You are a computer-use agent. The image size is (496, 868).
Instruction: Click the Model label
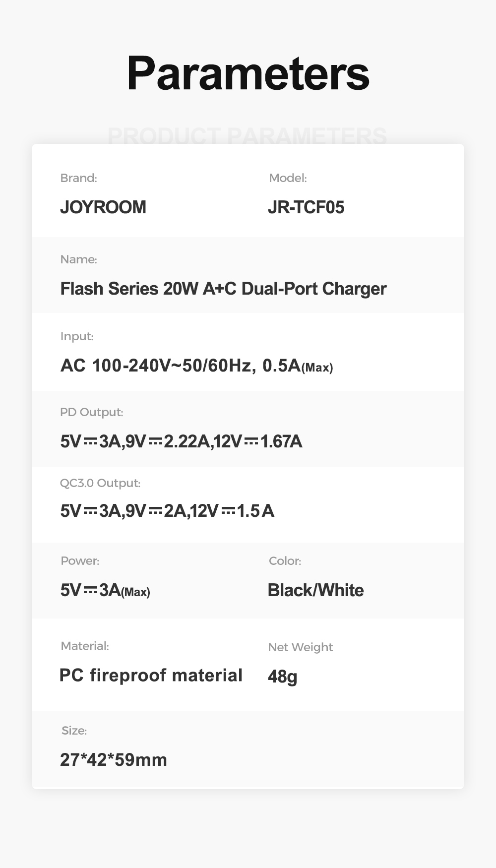(x=288, y=178)
